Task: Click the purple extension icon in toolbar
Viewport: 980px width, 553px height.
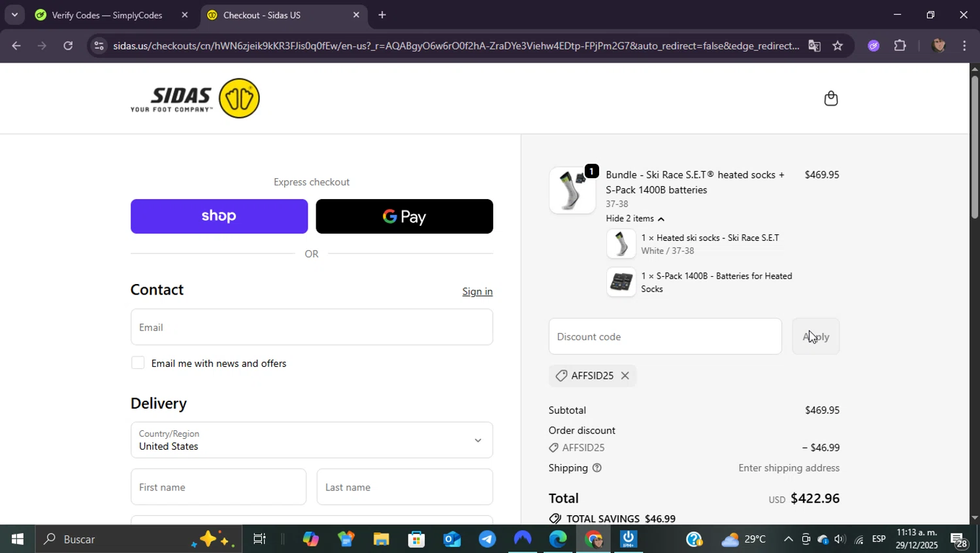Action: tap(874, 46)
